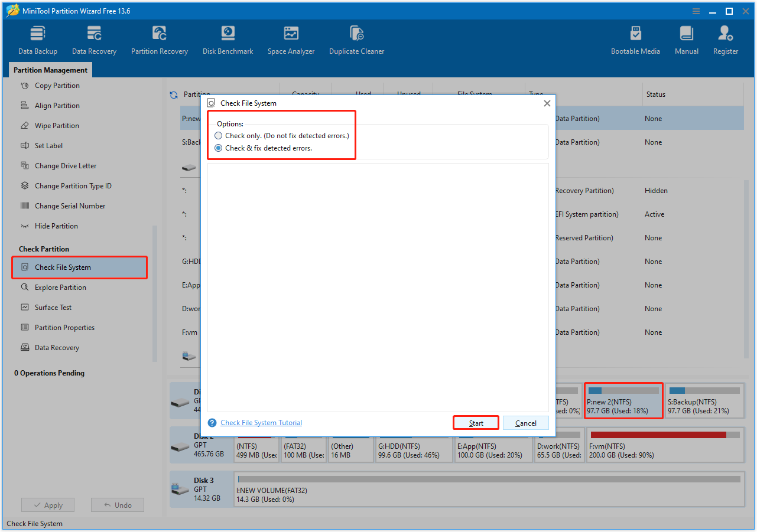Click the Hidden status cell
Screen dimensions: 757x532
pos(656,191)
